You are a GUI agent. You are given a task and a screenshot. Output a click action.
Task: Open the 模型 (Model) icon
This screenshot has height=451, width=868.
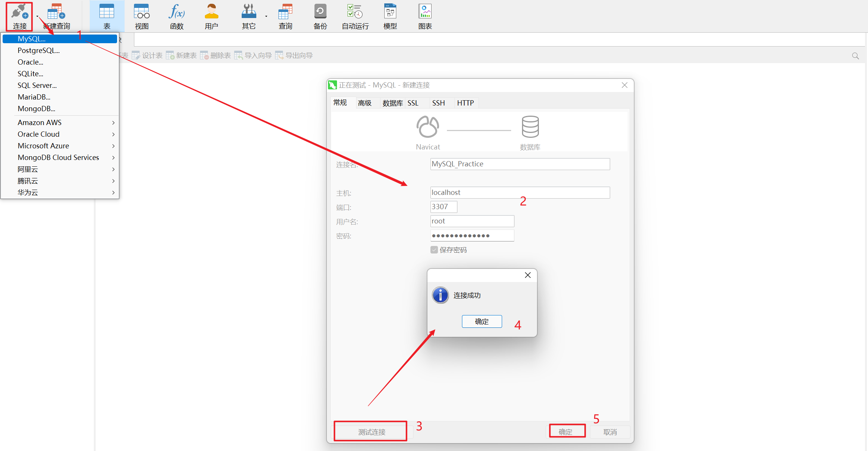[390, 17]
